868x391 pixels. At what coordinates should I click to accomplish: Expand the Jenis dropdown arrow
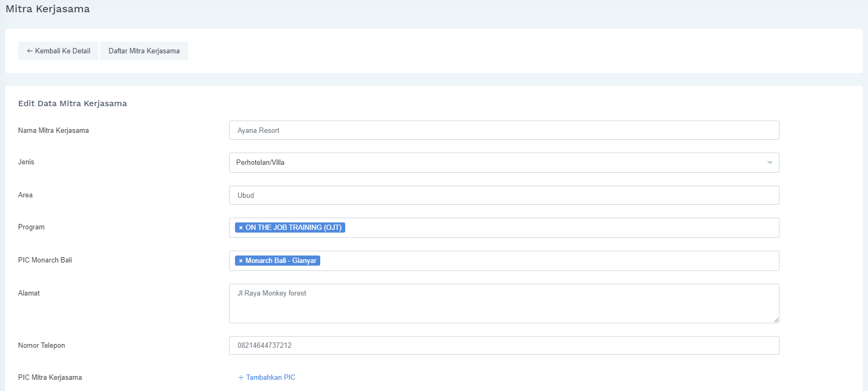pyautogui.click(x=769, y=163)
